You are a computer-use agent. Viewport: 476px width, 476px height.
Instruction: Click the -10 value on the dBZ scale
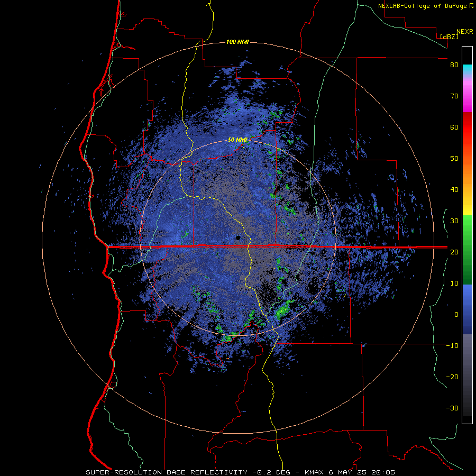tap(452, 345)
